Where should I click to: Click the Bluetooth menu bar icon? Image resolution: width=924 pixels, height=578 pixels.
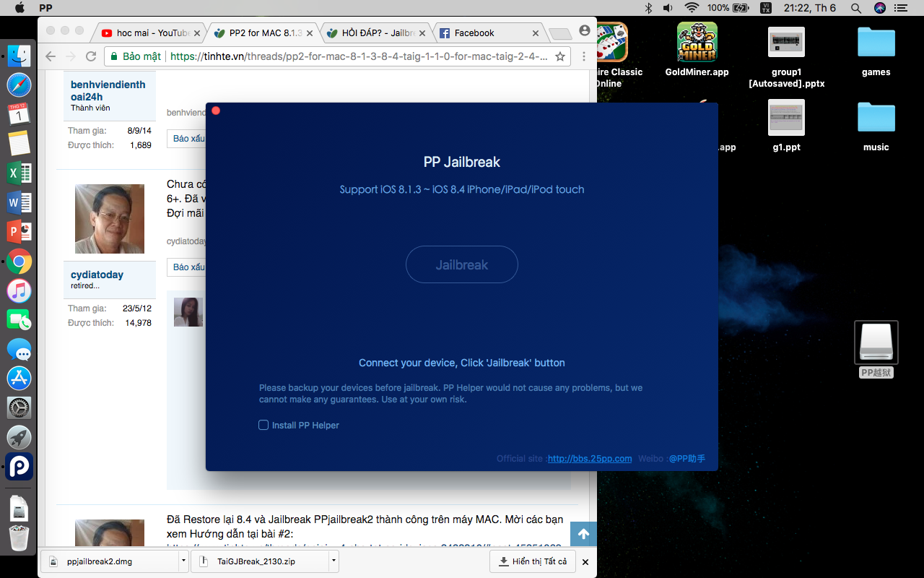tap(648, 8)
